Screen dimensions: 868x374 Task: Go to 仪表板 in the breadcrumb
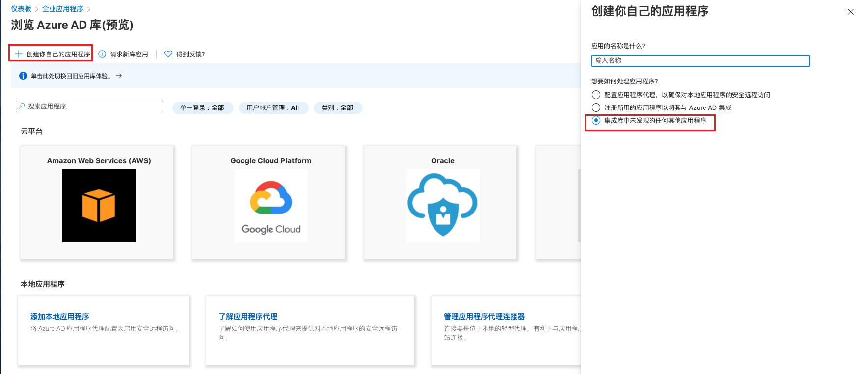pyautogui.click(x=21, y=9)
